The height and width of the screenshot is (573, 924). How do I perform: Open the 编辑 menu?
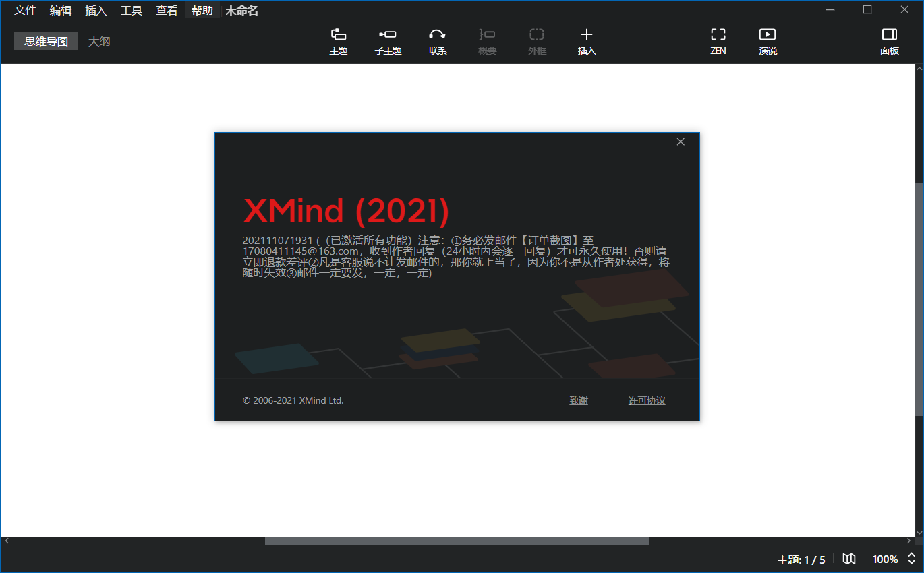pyautogui.click(x=60, y=10)
